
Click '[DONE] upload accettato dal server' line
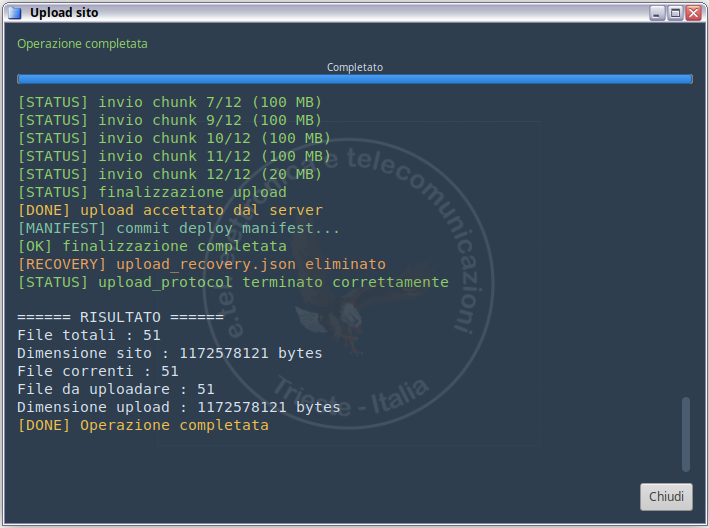170,210
